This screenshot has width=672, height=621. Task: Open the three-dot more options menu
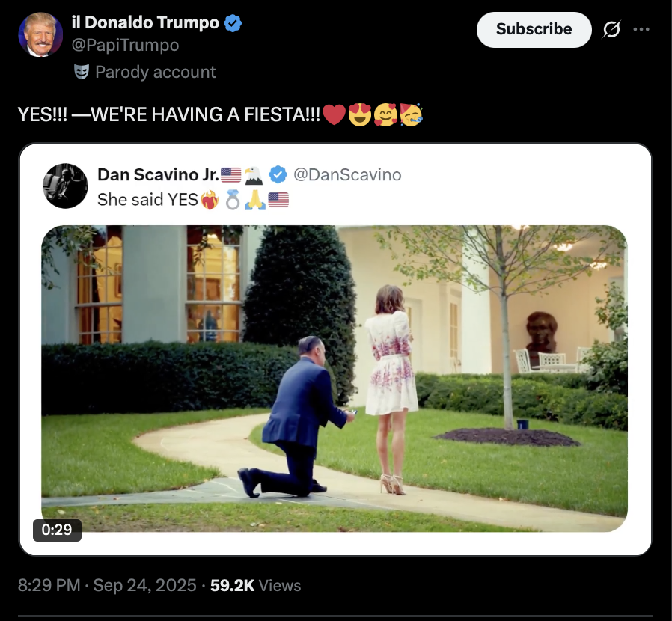pos(641,30)
